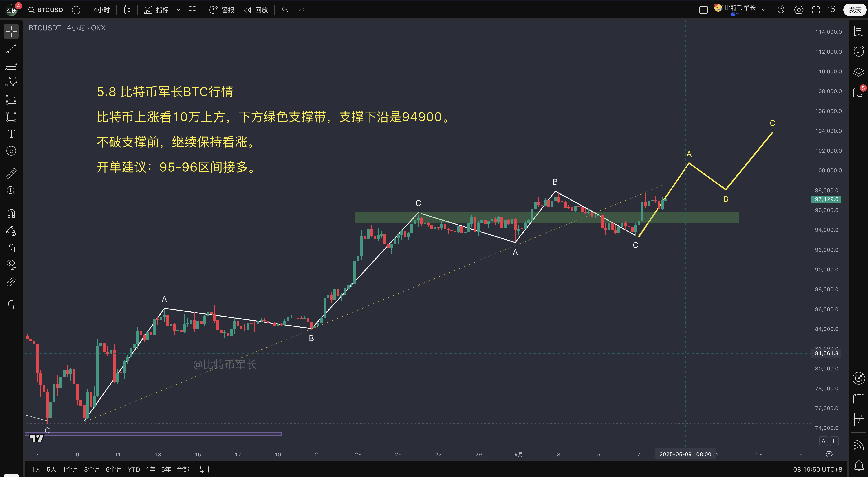Open the BTCUSD symbol search

[46, 10]
